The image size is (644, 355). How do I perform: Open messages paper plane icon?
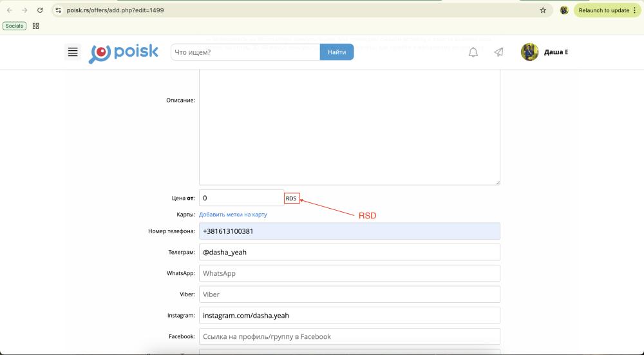tap(498, 52)
